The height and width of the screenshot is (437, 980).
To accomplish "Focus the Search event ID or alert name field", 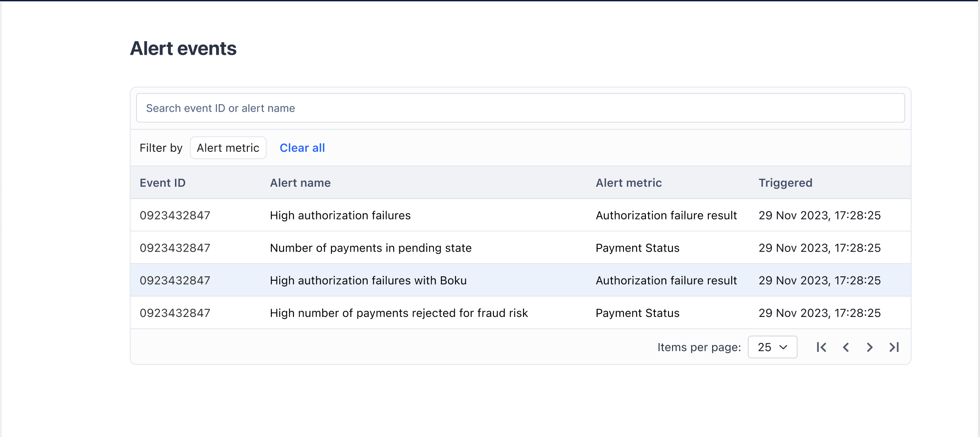I will (520, 108).
